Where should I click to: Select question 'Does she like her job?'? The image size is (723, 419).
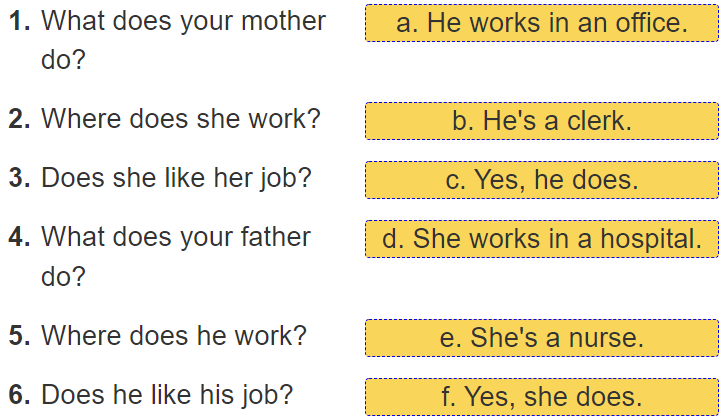[176, 178]
